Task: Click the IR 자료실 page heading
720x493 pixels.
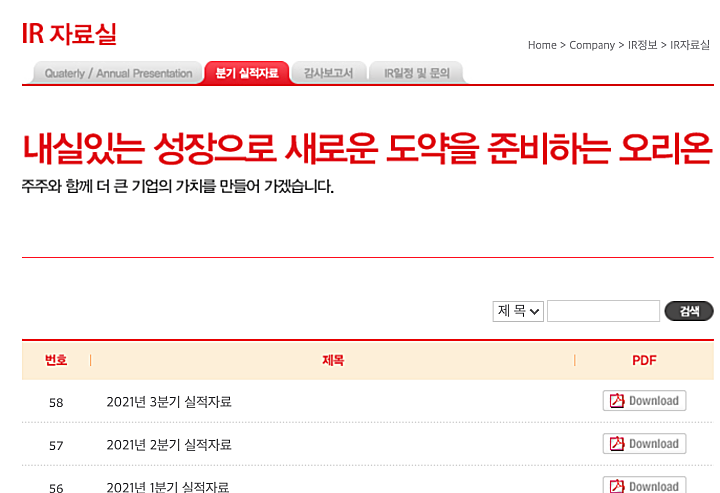Action: pos(69,34)
